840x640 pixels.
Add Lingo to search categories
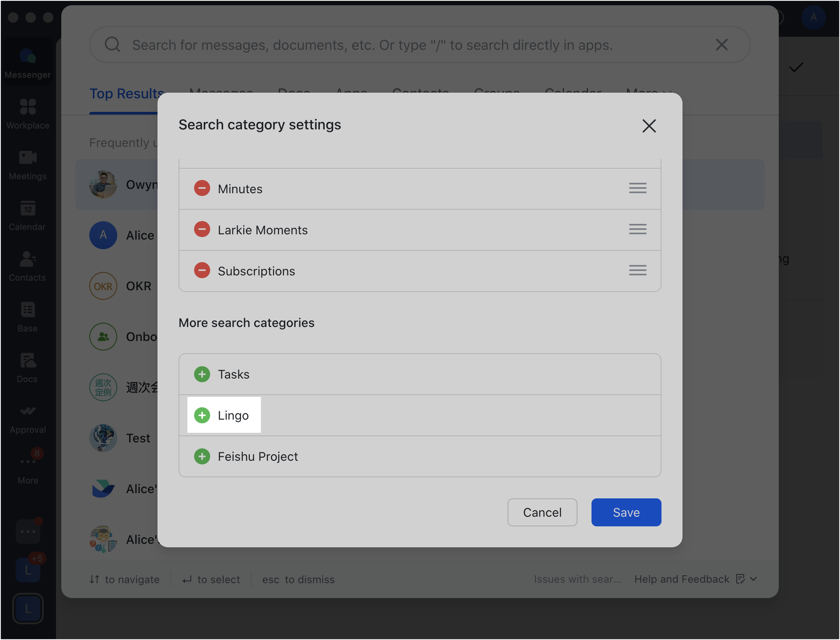point(202,415)
